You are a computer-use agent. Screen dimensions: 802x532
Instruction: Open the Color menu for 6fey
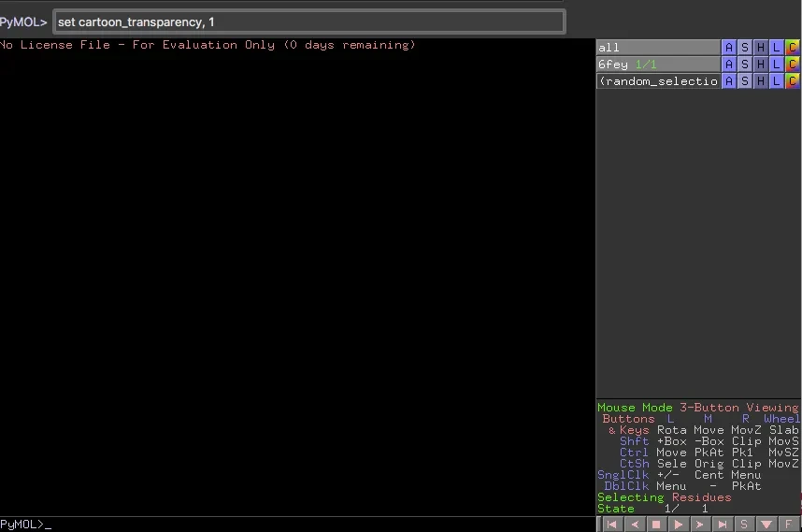[793, 65]
